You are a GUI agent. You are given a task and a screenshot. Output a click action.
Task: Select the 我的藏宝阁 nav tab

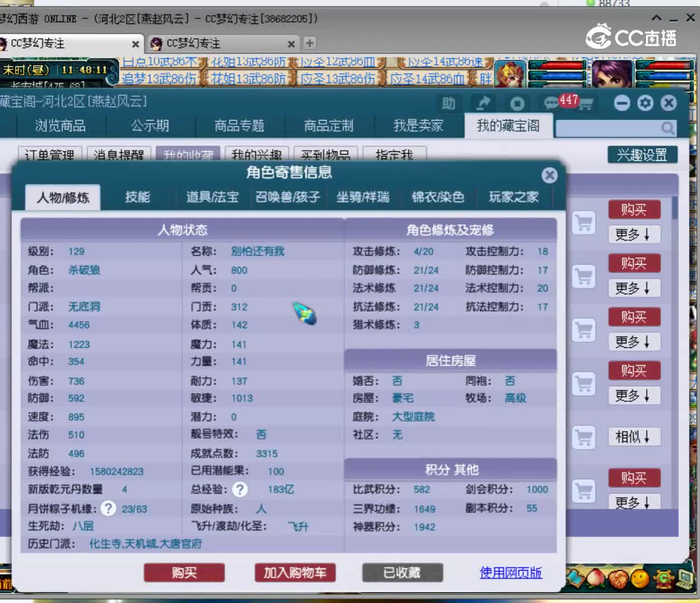pos(509,126)
